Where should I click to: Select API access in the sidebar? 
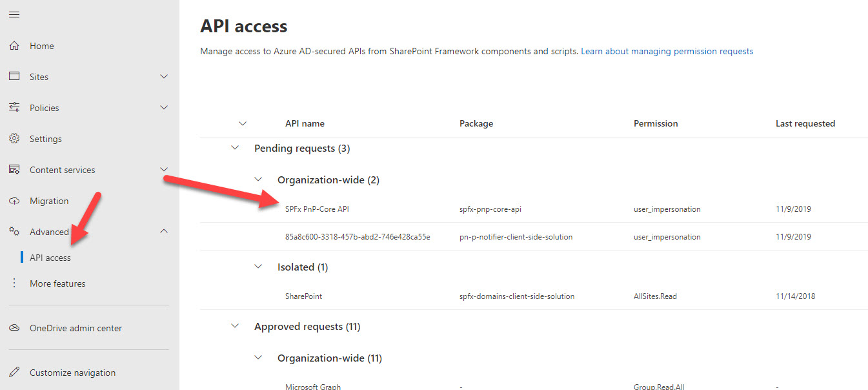[x=50, y=258]
